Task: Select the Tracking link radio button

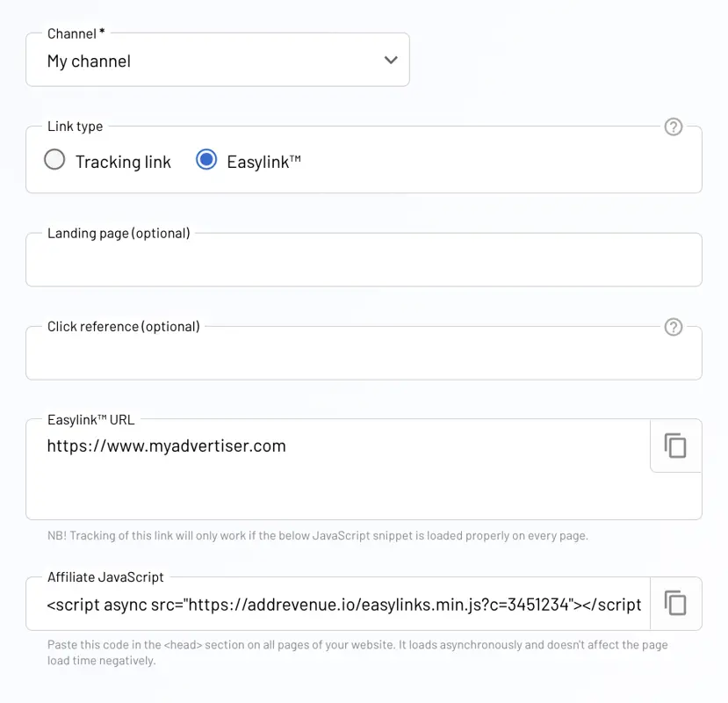Action: coord(54,159)
